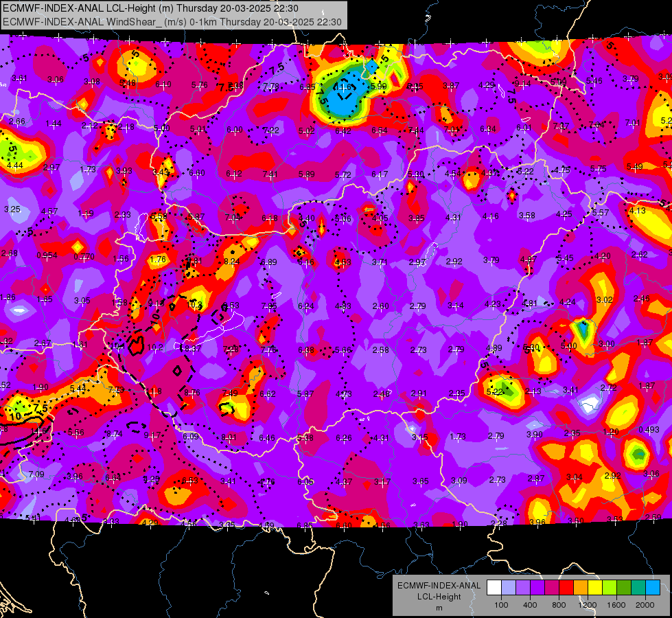Click the dark green swatch in the legend
Viewport: 672px width, 618px height.
click(624, 588)
